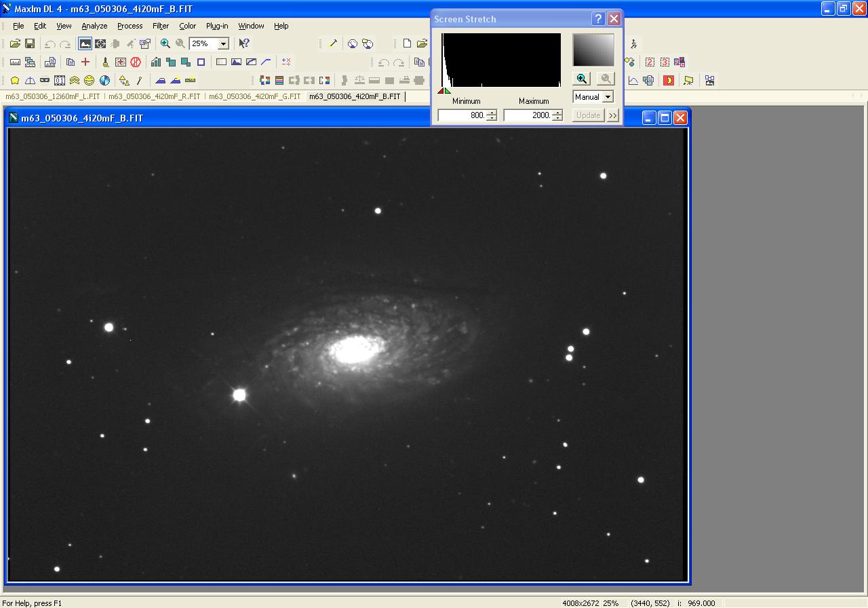Increase Maximum value with the up stepper
The width and height of the screenshot is (868, 608).
(x=557, y=113)
